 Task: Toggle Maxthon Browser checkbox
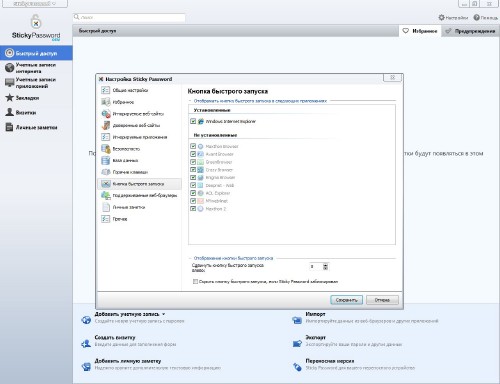[193, 146]
